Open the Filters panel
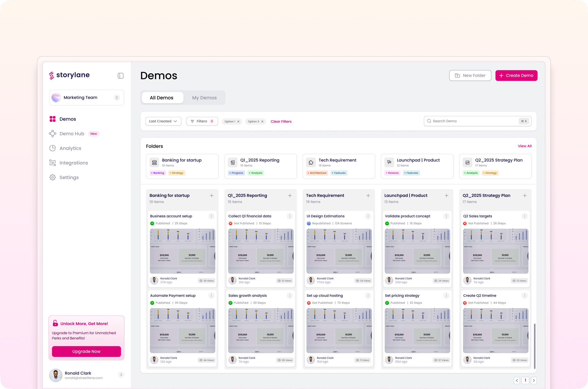This screenshot has width=588, height=389. (x=202, y=121)
